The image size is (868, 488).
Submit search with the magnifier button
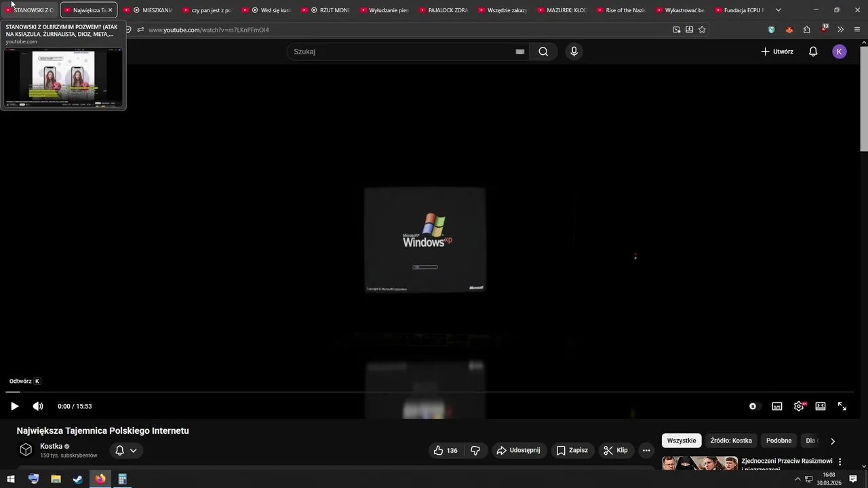click(543, 52)
